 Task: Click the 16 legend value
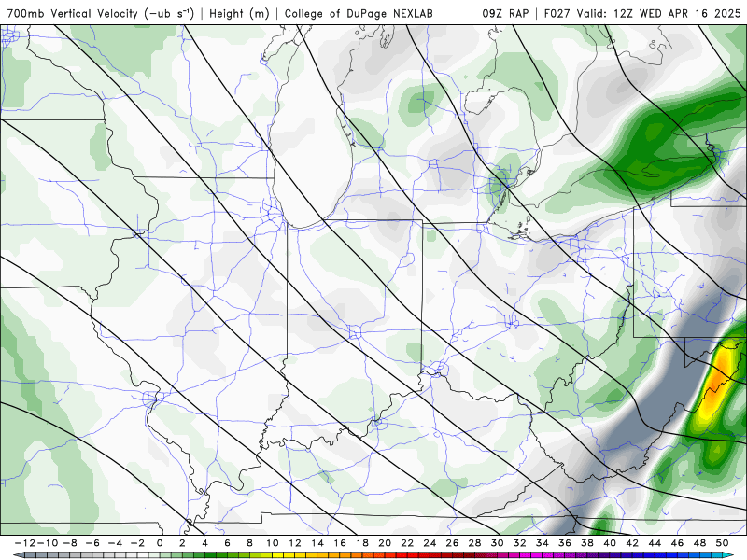[340, 543]
